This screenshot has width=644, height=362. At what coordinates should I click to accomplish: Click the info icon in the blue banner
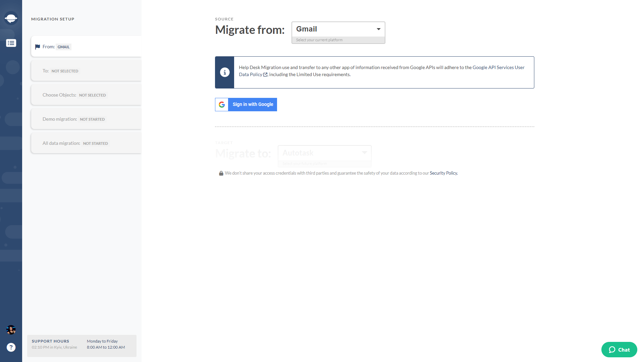point(225,72)
